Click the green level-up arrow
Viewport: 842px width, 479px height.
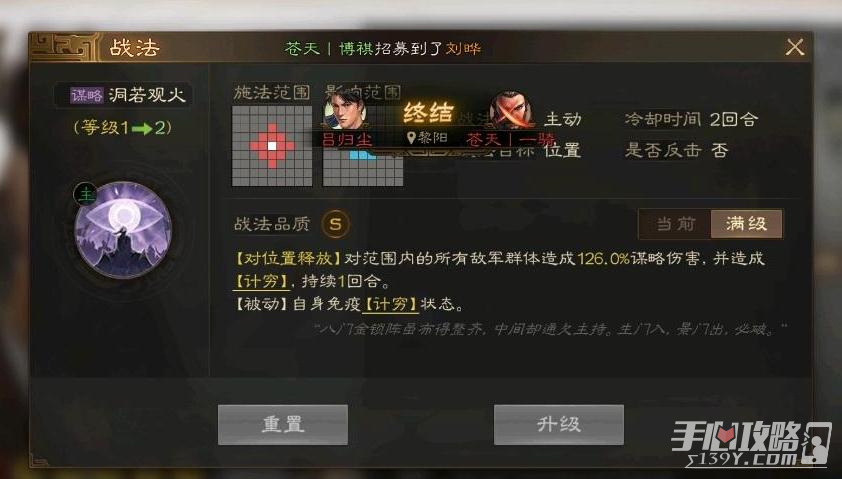142,128
